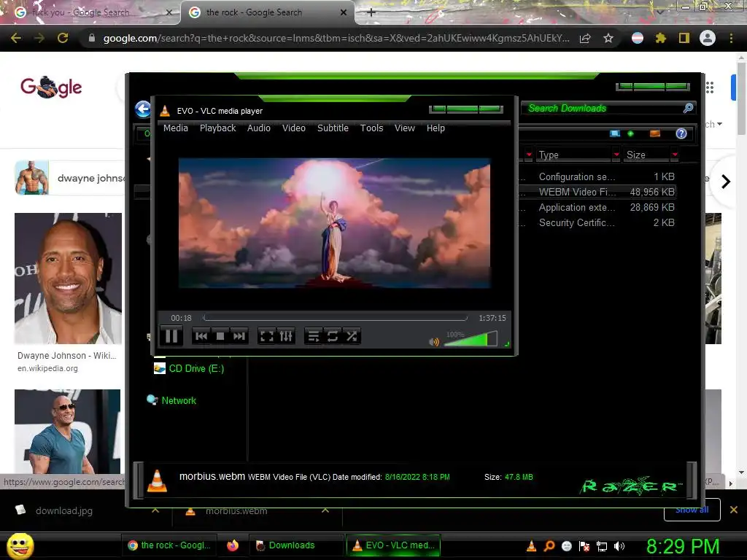Image resolution: width=747 pixels, height=560 pixels.
Task: Open the VLC Subtitle menu
Action: tap(333, 128)
